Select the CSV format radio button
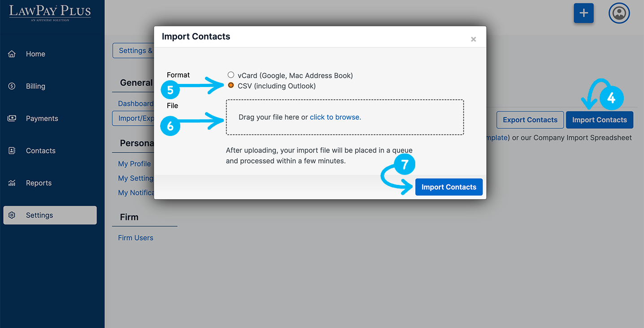Screen dimensions: 644x328 pyautogui.click(x=231, y=85)
